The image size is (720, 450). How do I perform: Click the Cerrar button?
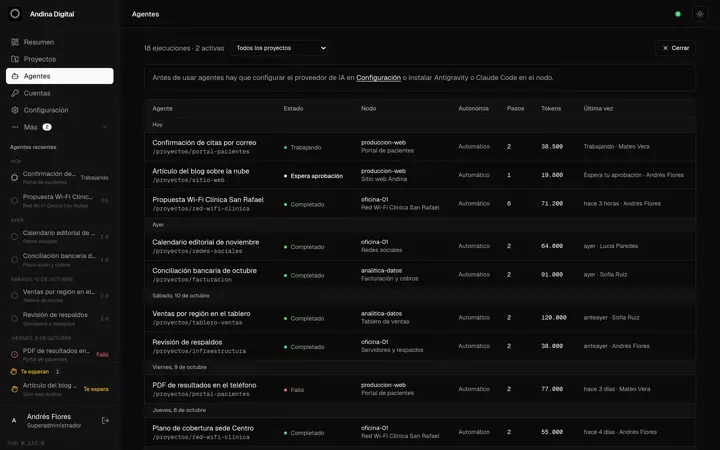[675, 48]
